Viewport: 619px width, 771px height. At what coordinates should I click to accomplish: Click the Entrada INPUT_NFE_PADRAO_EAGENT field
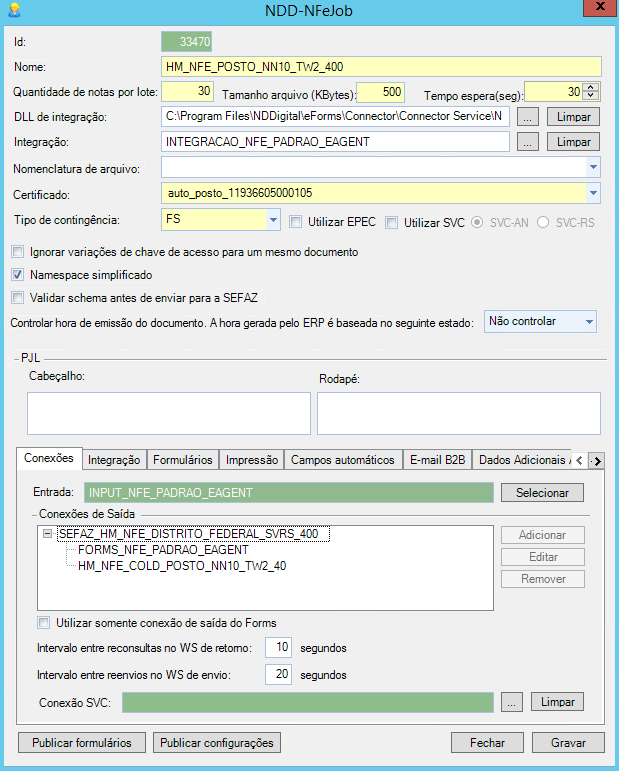pyautogui.click(x=289, y=493)
